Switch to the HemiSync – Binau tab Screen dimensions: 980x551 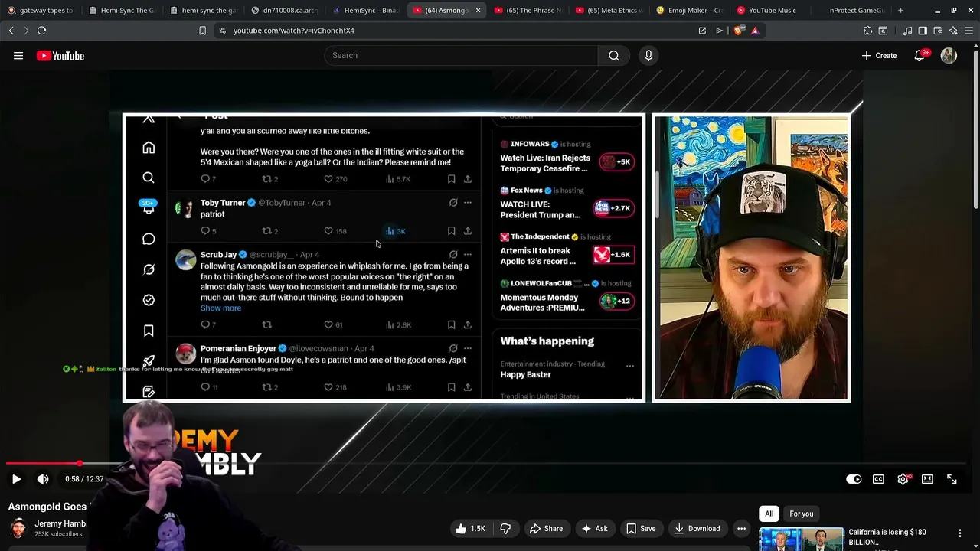(x=365, y=10)
